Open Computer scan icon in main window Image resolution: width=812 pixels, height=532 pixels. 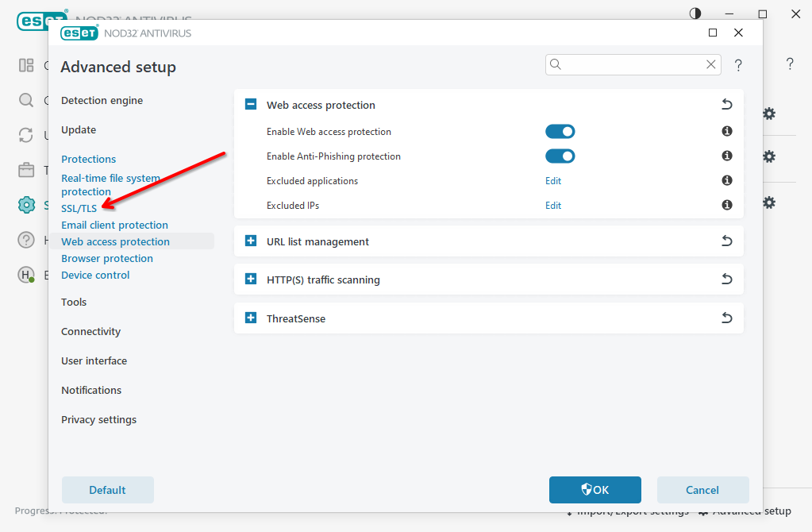pos(26,100)
